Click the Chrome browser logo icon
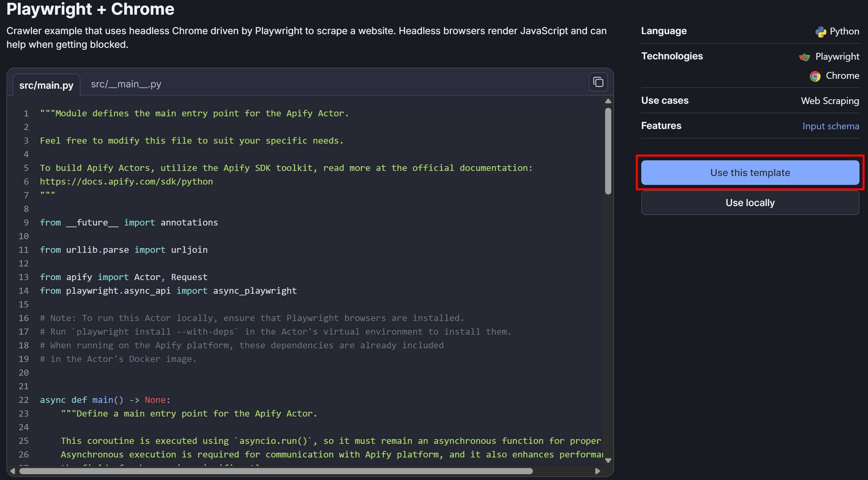Image resolution: width=868 pixels, height=480 pixels. click(x=815, y=76)
